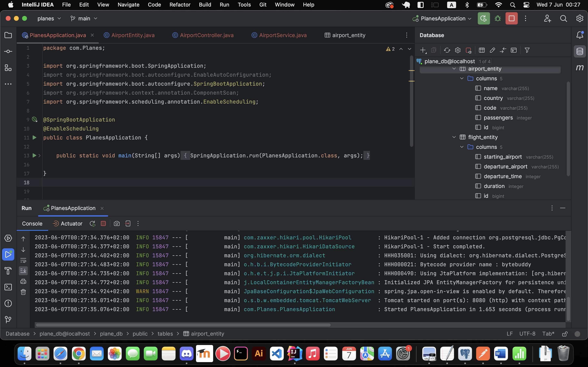
Task: Open the Refactor menu
Action: pos(180,5)
